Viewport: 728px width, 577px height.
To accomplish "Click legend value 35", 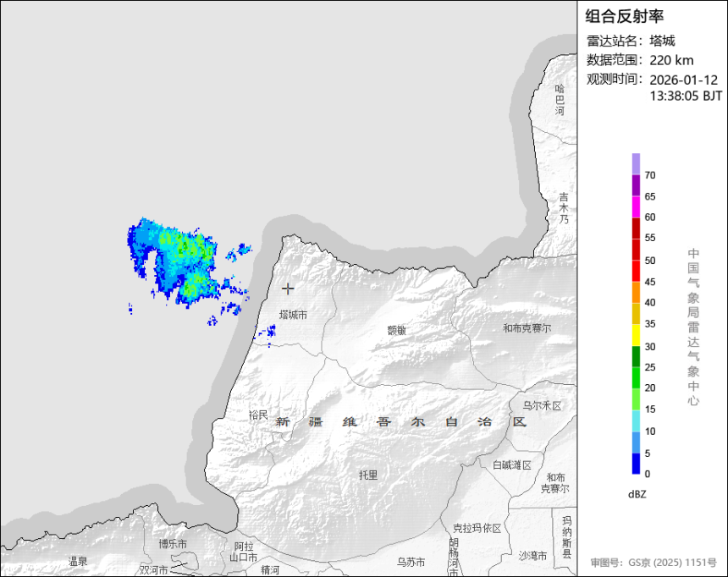I will pos(650,324).
